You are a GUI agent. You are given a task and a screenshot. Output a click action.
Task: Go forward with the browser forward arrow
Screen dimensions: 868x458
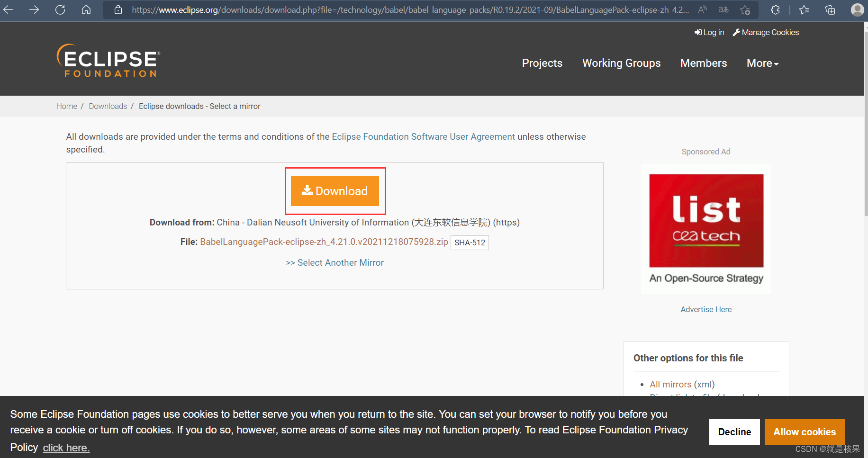(x=34, y=9)
